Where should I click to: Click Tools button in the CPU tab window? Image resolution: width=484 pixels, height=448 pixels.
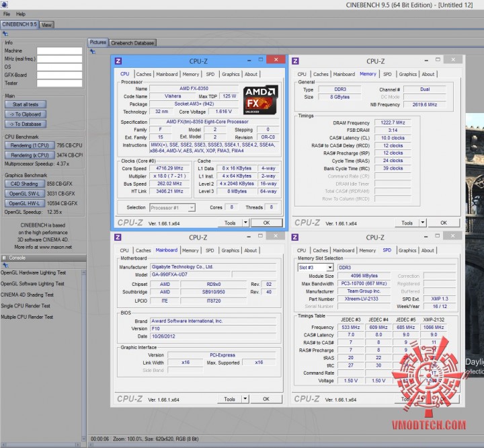(230, 223)
